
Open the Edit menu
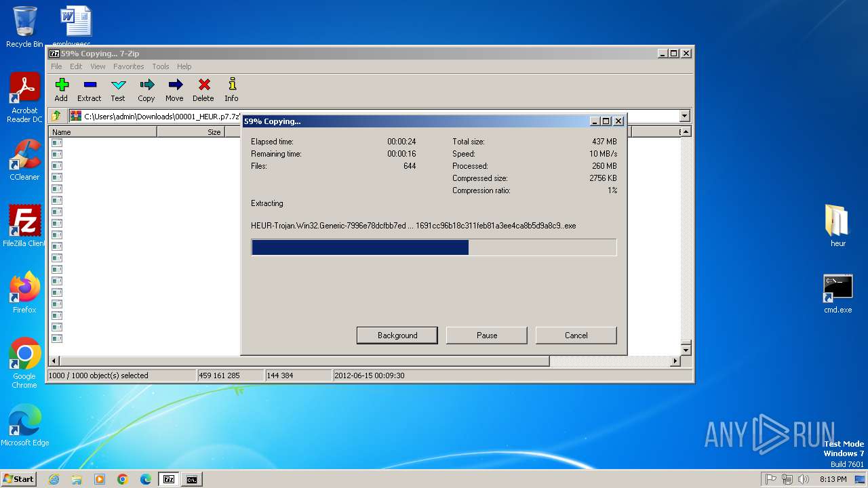click(76, 66)
